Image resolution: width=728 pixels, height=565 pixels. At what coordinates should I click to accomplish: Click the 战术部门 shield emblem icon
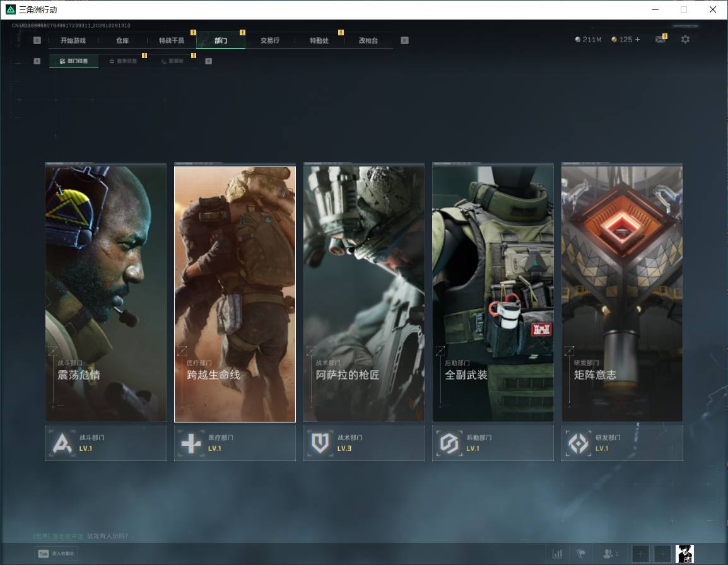click(x=320, y=443)
